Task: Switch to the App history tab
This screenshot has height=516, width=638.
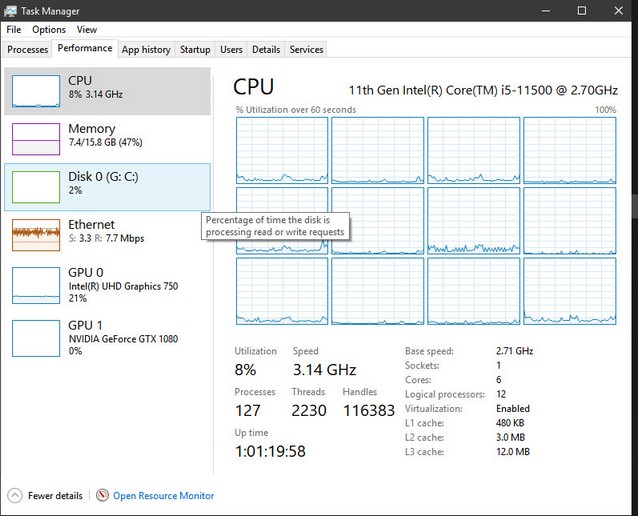Action: pos(146,49)
